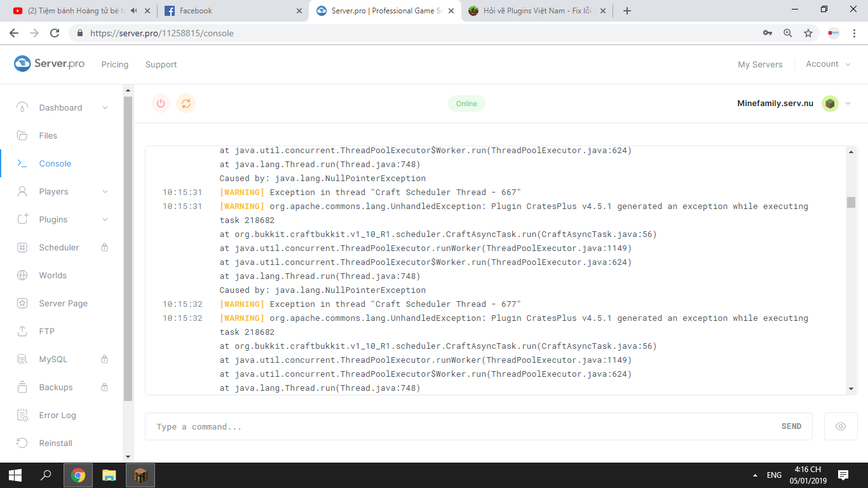Open the Server Page entry
The height and width of the screenshot is (488, 868).
point(63,303)
